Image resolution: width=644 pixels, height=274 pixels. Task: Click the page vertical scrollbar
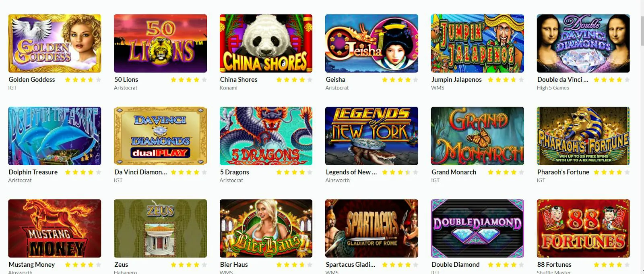coord(642,137)
